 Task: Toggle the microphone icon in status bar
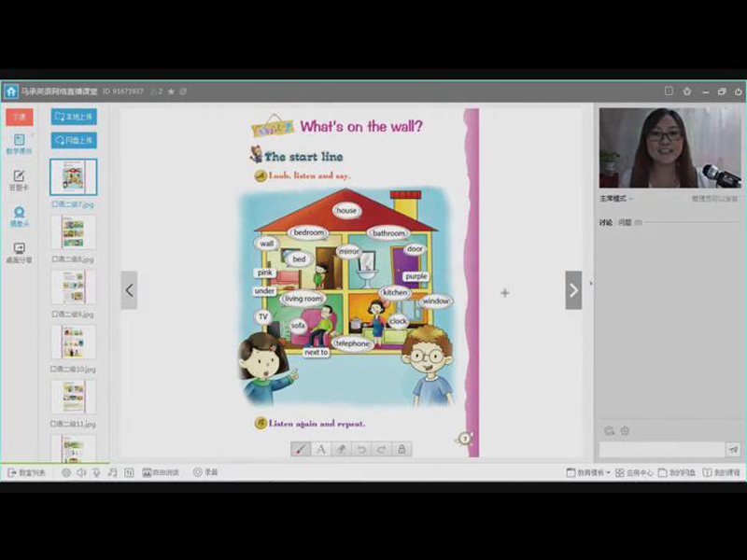tap(96, 473)
